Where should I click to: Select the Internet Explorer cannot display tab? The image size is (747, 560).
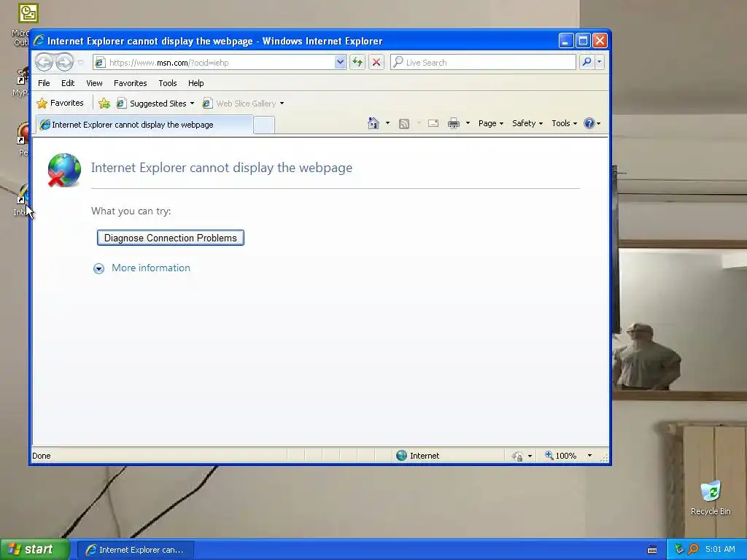(145, 125)
